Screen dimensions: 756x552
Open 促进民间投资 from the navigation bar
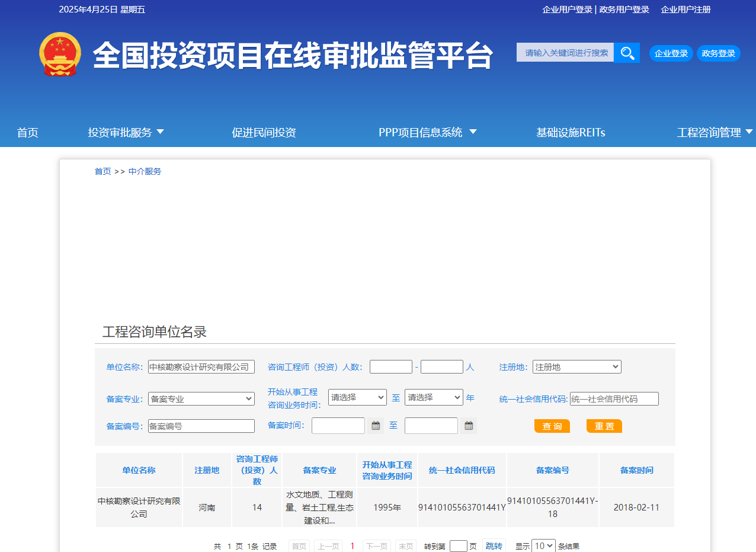tap(264, 132)
